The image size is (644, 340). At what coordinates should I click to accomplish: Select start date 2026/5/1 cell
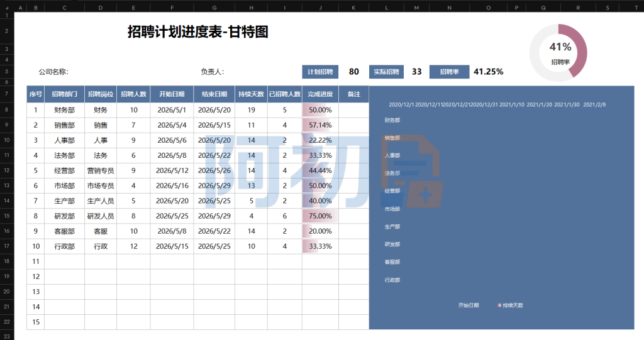point(172,110)
